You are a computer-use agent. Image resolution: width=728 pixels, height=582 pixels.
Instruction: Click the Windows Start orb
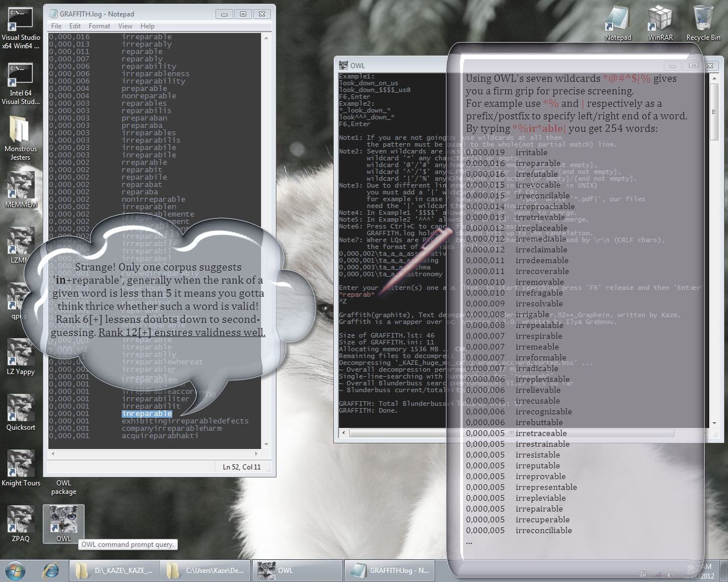pyautogui.click(x=15, y=570)
